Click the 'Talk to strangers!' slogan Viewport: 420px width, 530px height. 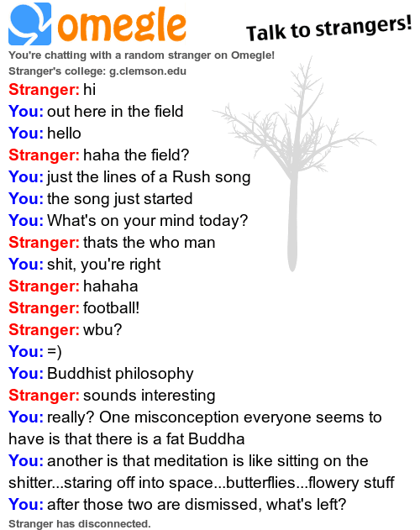328,28
